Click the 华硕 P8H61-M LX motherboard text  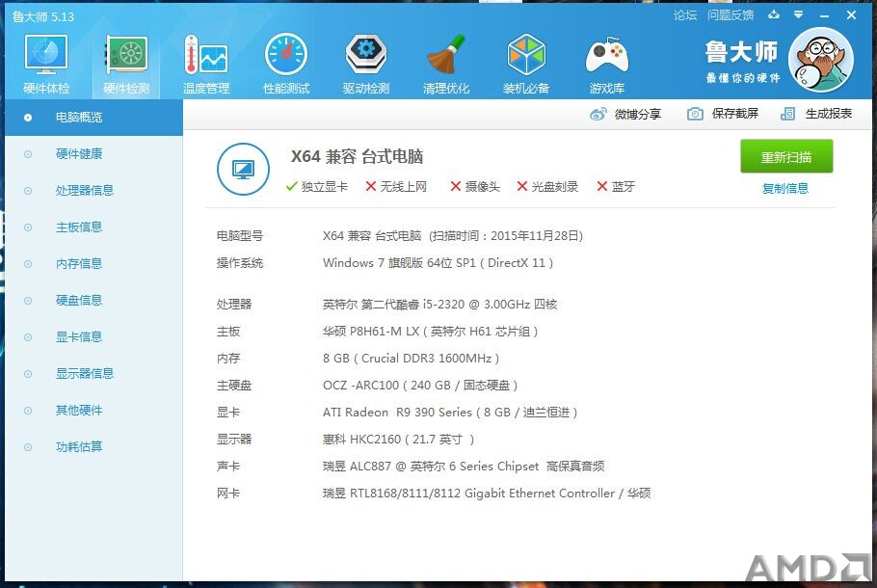click(430, 332)
